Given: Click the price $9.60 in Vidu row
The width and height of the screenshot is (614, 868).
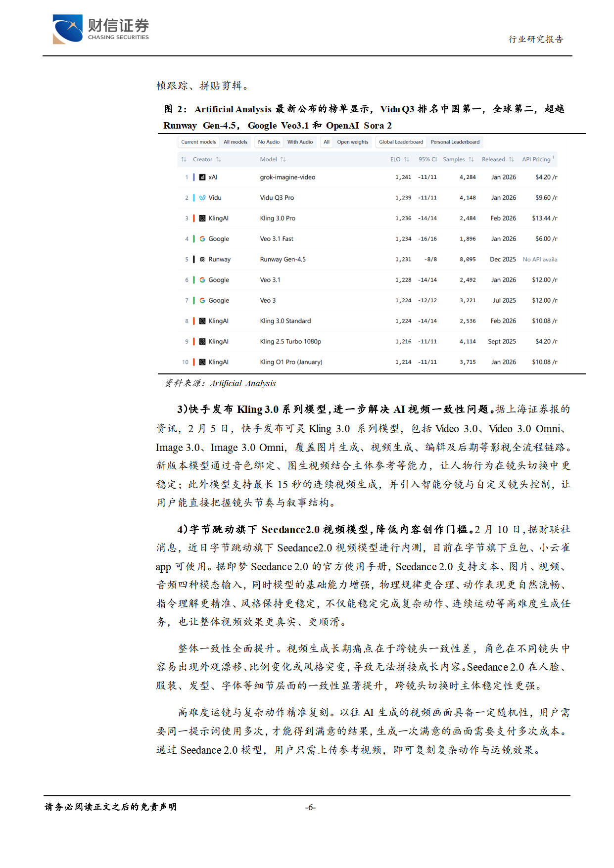Looking at the screenshot, I should [x=546, y=198].
